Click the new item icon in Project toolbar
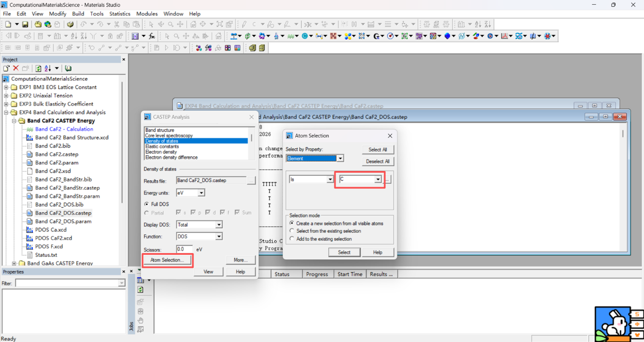Screen dimensions: 644x342 6,68
